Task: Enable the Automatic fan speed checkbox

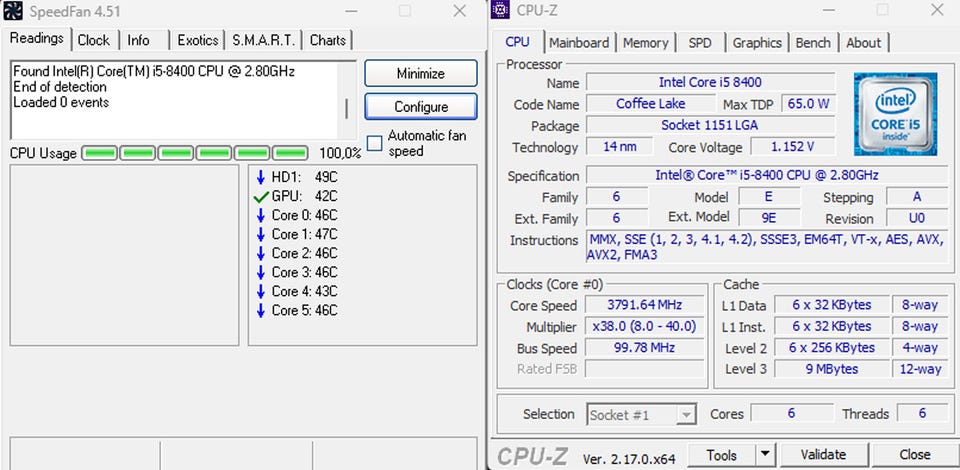Action: pyautogui.click(x=374, y=143)
